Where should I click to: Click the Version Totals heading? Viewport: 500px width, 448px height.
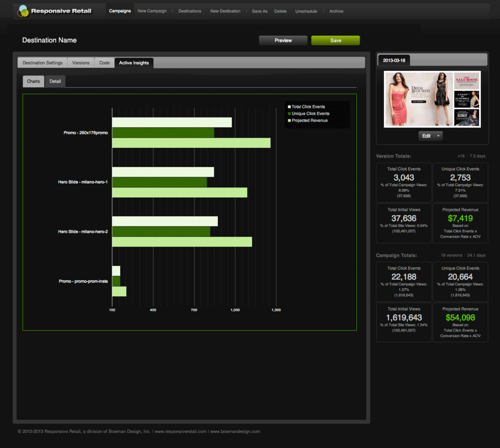(x=394, y=156)
